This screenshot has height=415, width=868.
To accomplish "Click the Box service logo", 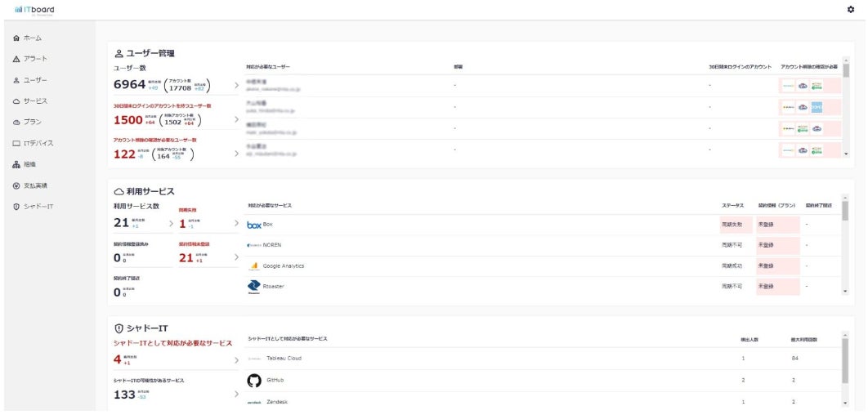I will point(254,225).
